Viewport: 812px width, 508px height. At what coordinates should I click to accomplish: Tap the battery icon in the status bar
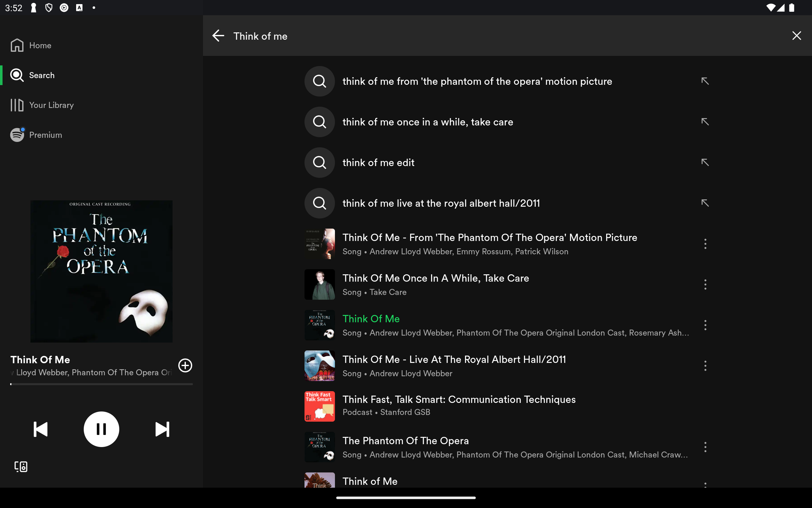792,7
